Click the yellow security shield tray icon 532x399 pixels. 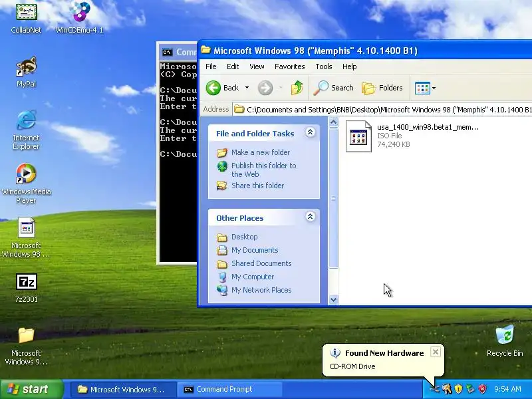(x=458, y=389)
